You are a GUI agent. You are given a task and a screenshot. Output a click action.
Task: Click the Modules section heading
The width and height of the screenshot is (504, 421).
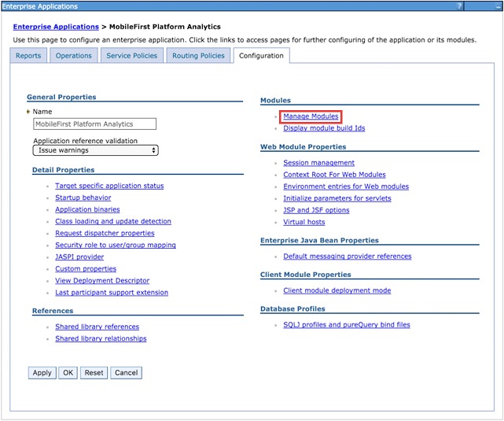click(275, 101)
